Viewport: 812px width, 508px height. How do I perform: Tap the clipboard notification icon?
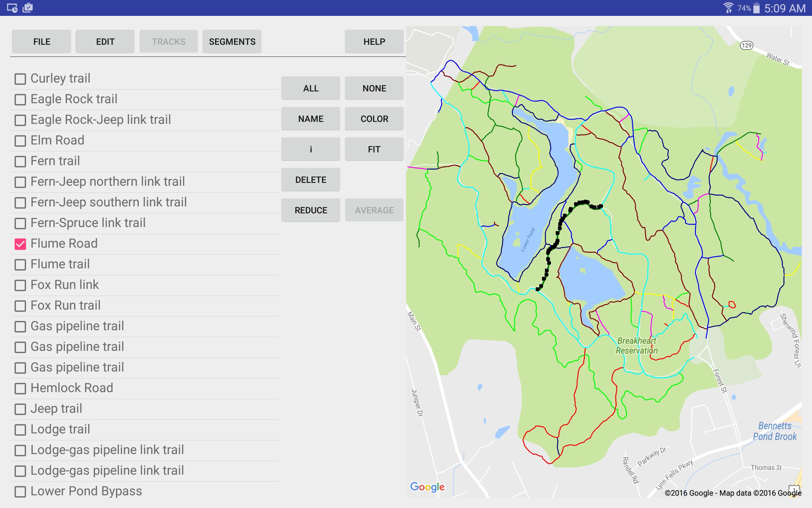(x=28, y=7)
